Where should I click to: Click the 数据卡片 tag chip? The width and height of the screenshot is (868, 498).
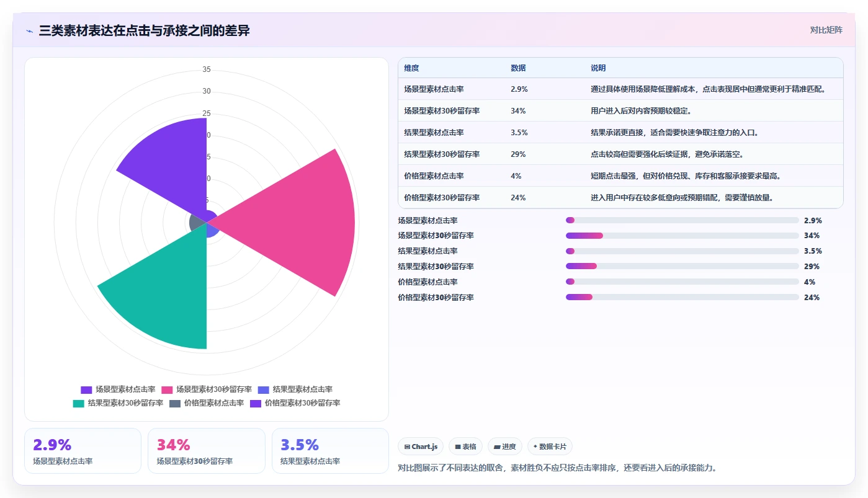pos(550,447)
